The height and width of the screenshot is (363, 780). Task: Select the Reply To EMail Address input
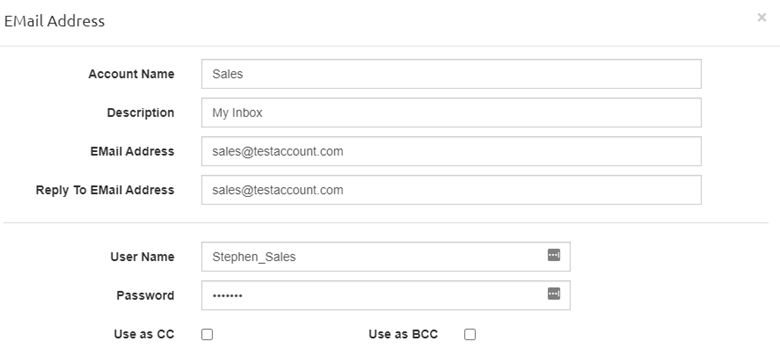451,190
